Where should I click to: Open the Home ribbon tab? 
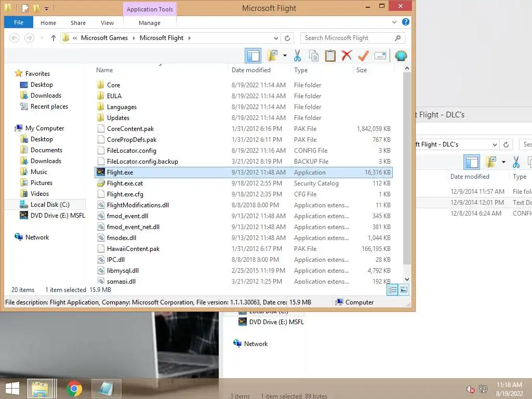point(48,23)
